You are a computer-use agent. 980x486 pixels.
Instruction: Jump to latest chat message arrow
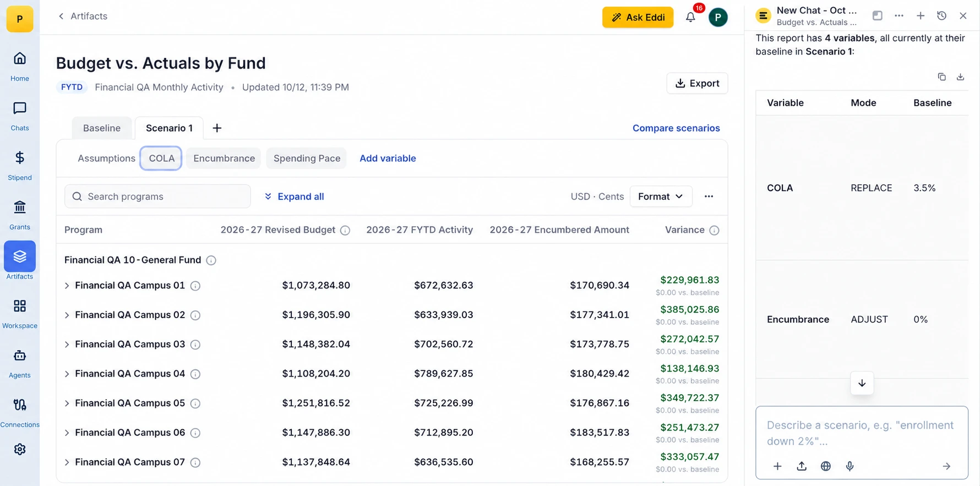[862, 383]
